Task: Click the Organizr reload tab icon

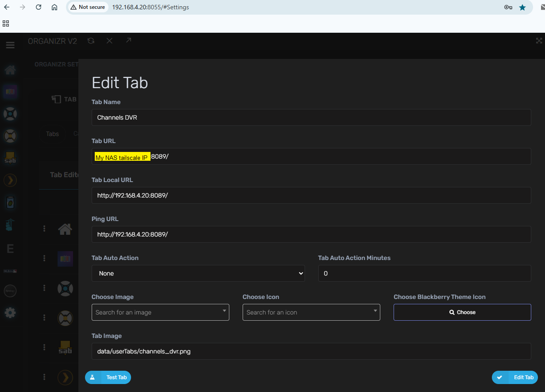Action: tap(91, 41)
